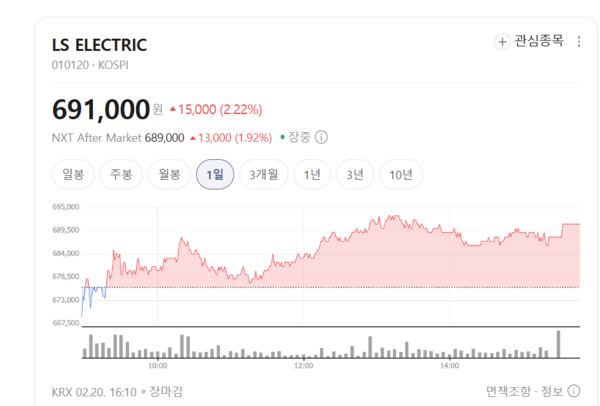Click the info icon next to 장중
The height and width of the screenshot is (406, 600).
pos(322,138)
